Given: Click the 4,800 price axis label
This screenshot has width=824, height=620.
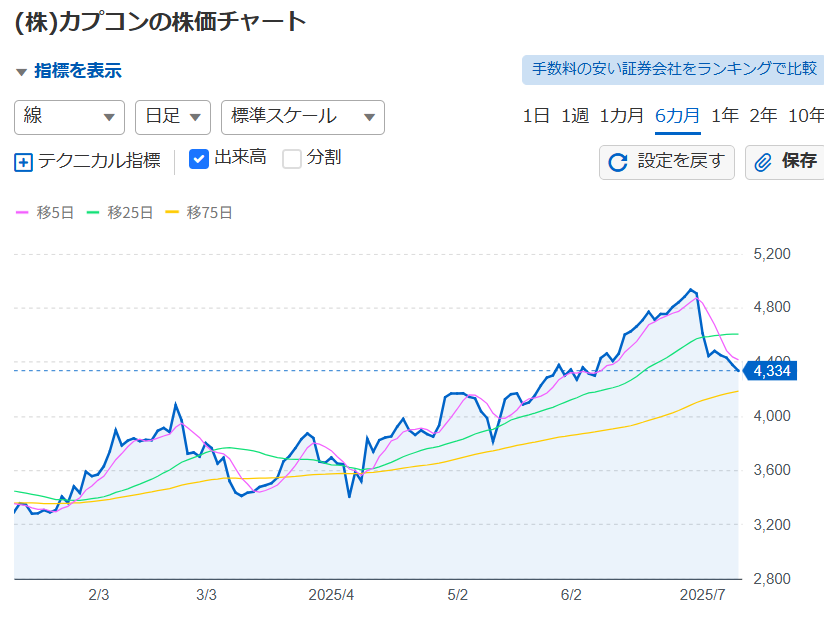Looking at the screenshot, I should 771,307.
